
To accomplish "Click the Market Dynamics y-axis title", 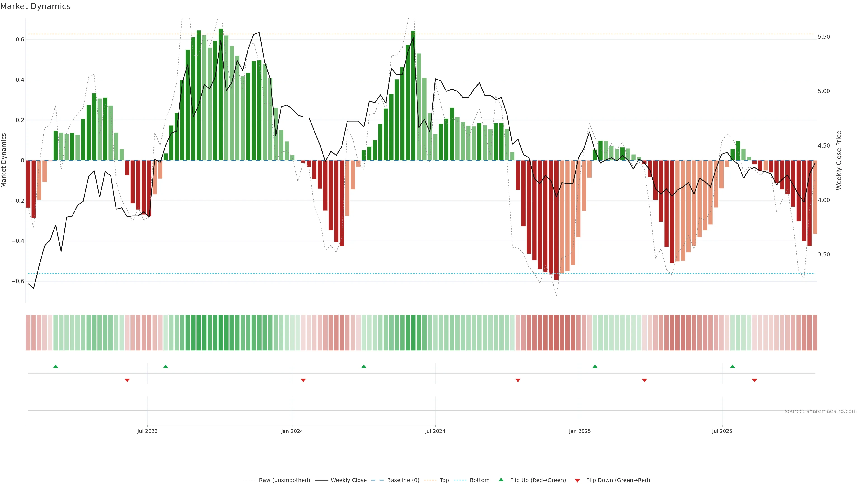I will click(4, 160).
